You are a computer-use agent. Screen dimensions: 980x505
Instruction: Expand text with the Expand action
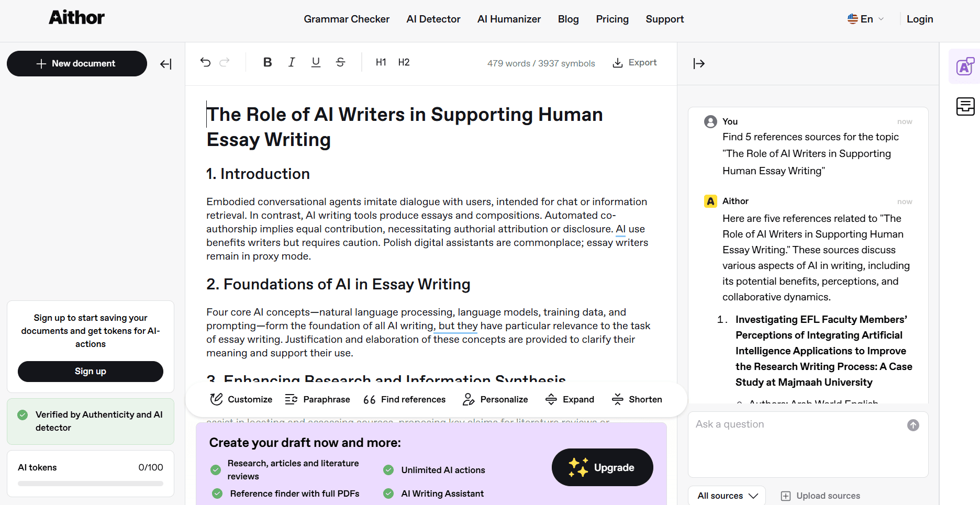pyautogui.click(x=570, y=399)
